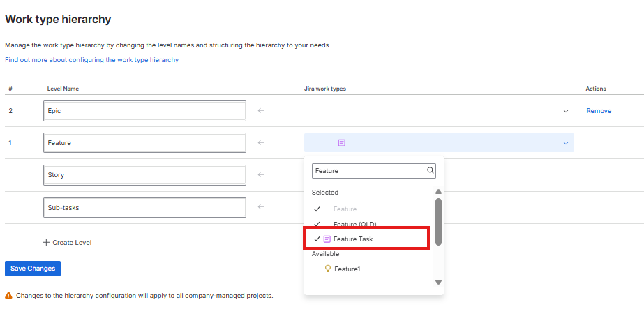Viewport: 644px width, 316px height.
Task: Click the Selected section label
Action: click(325, 192)
